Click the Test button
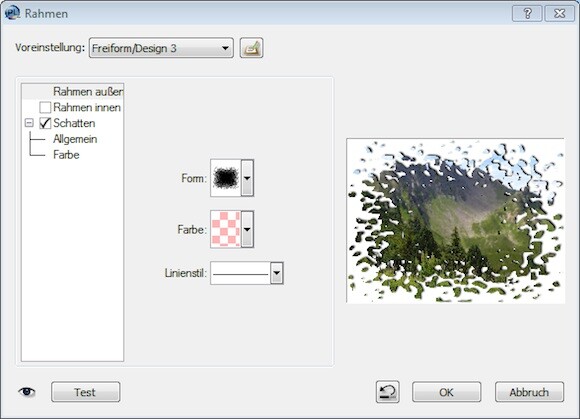Screen dimensions: 580x419 (x=85, y=392)
